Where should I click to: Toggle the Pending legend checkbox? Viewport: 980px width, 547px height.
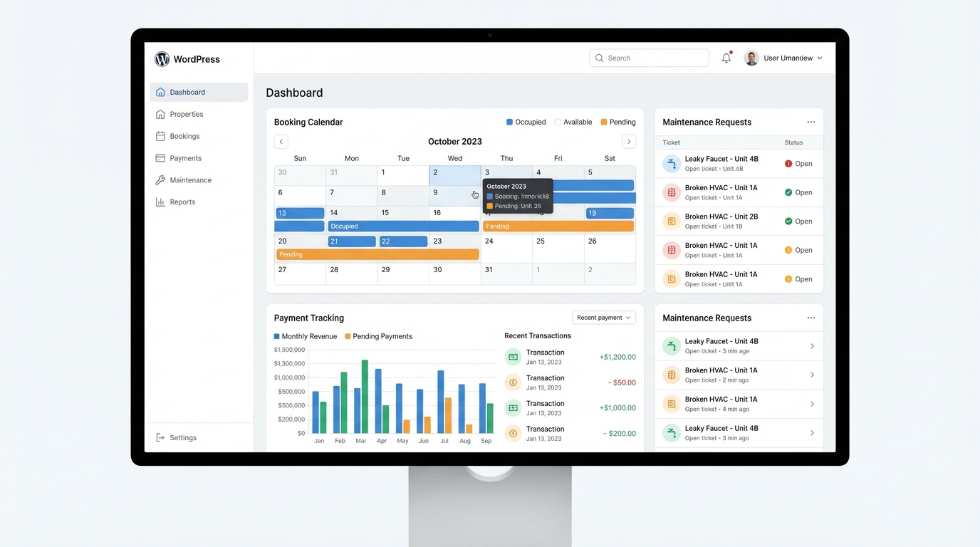click(602, 122)
